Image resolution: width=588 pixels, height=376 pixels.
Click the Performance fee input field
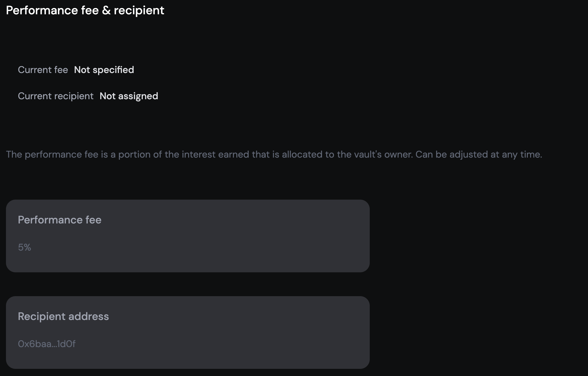[x=188, y=247]
